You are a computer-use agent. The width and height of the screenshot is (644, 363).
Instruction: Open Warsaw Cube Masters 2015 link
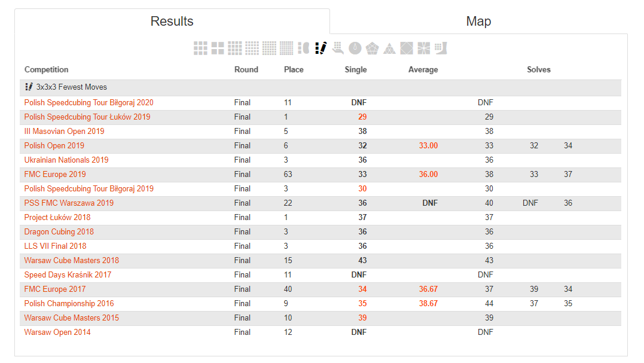(x=72, y=318)
